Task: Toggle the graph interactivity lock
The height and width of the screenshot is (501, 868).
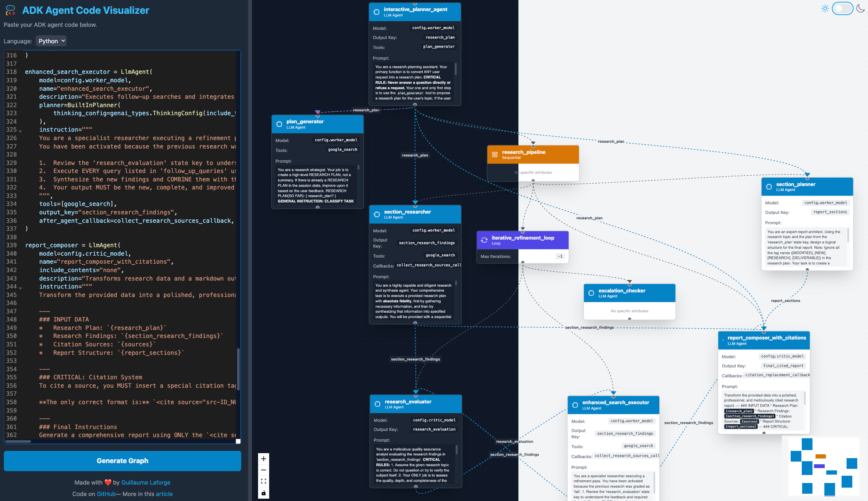Action: [x=263, y=493]
